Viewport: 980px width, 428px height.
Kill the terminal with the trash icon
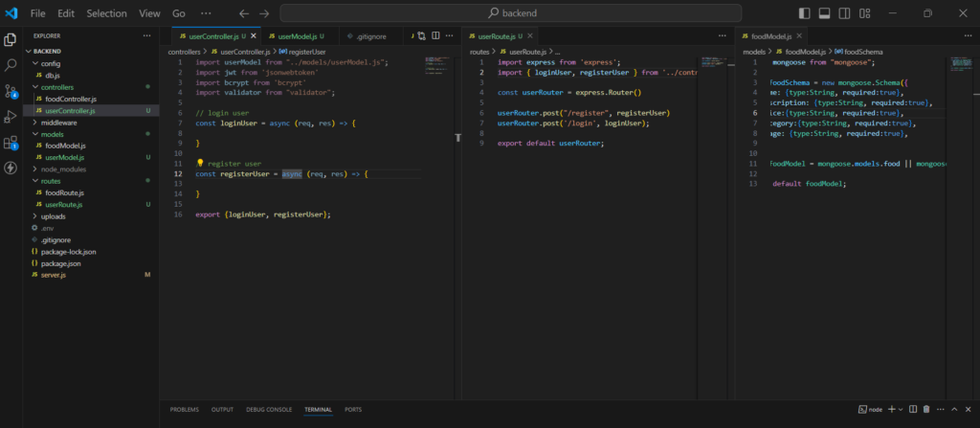click(924, 409)
